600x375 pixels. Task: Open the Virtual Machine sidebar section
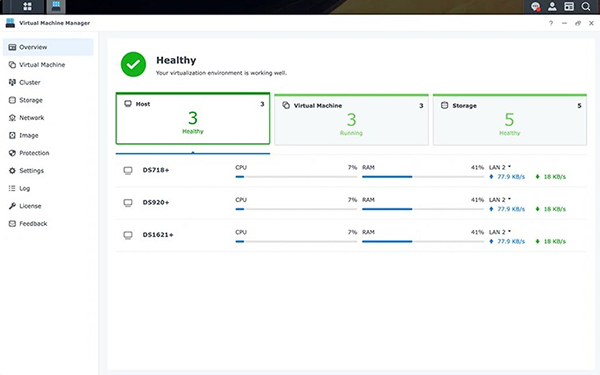click(x=48, y=65)
